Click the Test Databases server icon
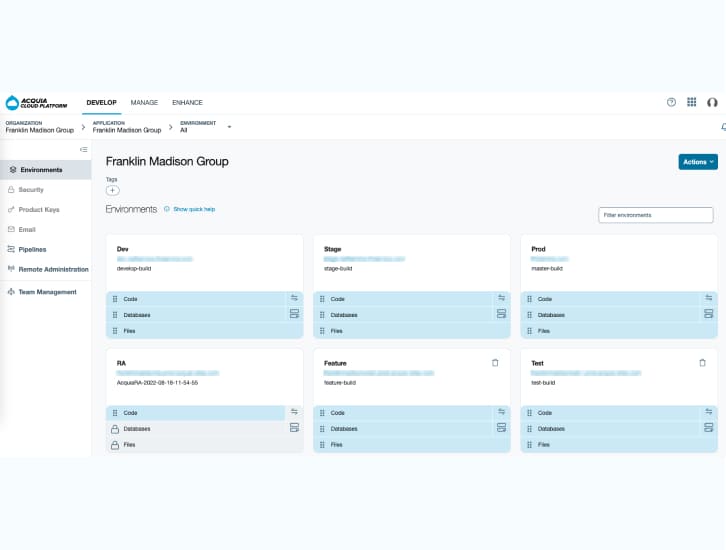 (x=708, y=427)
